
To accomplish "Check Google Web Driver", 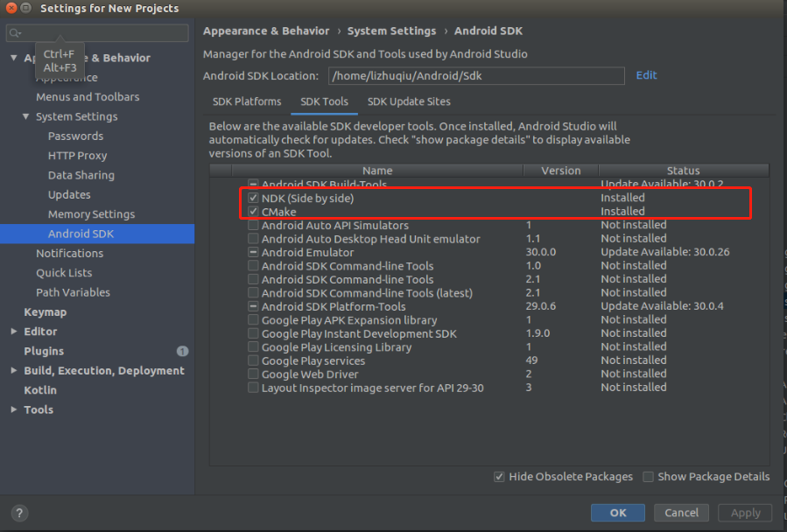I will point(253,374).
